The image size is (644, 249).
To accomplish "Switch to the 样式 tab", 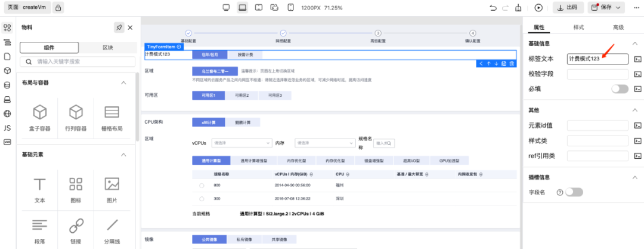I will (x=578, y=27).
